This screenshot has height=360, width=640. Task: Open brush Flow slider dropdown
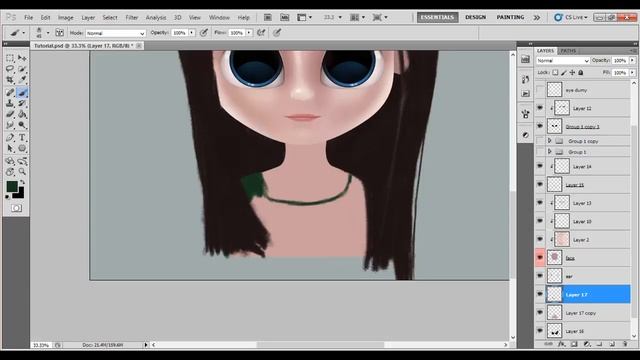click(x=249, y=33)
